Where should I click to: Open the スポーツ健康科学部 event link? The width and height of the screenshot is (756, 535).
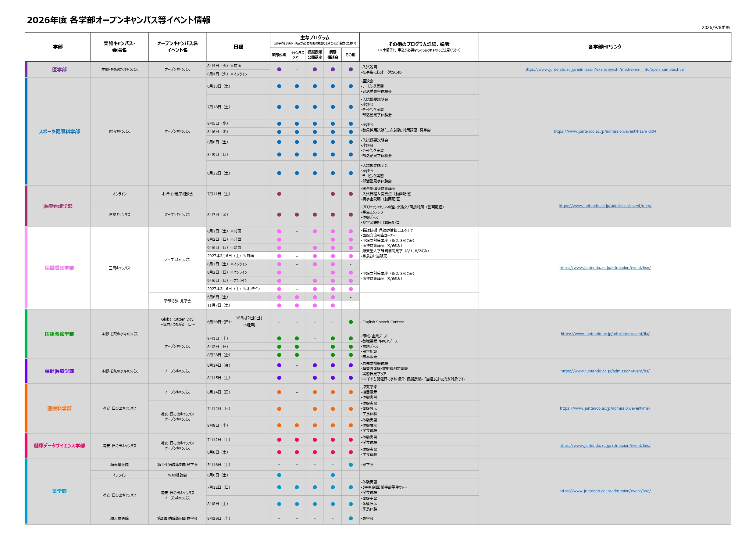[x=605, y=131]
